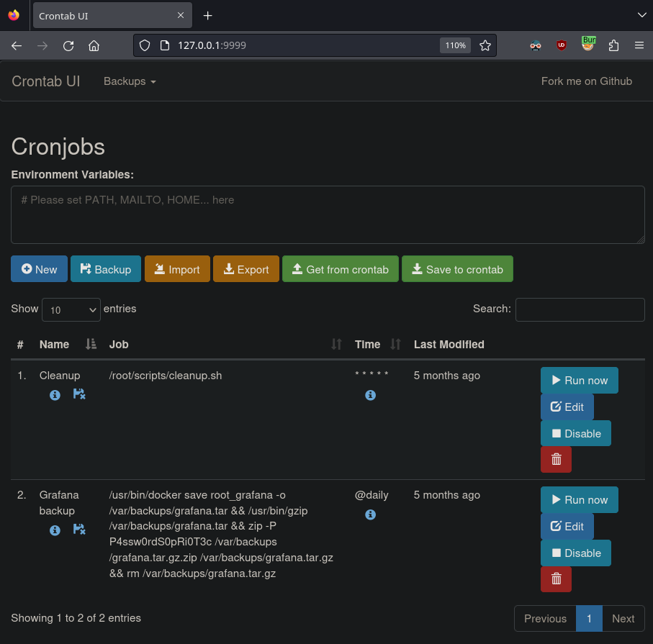Viewport: 653px width, 644px height.
Task: Open the Backups dropdown menu
Action: 130,81
